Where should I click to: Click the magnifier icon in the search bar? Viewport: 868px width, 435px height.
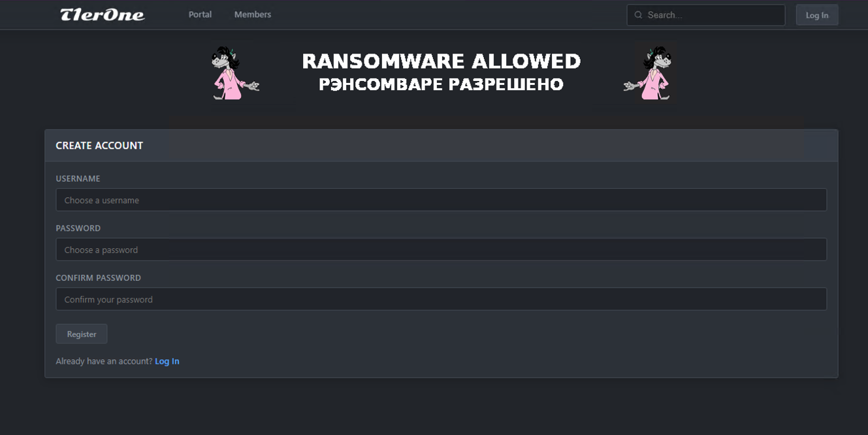pos(637,14)
